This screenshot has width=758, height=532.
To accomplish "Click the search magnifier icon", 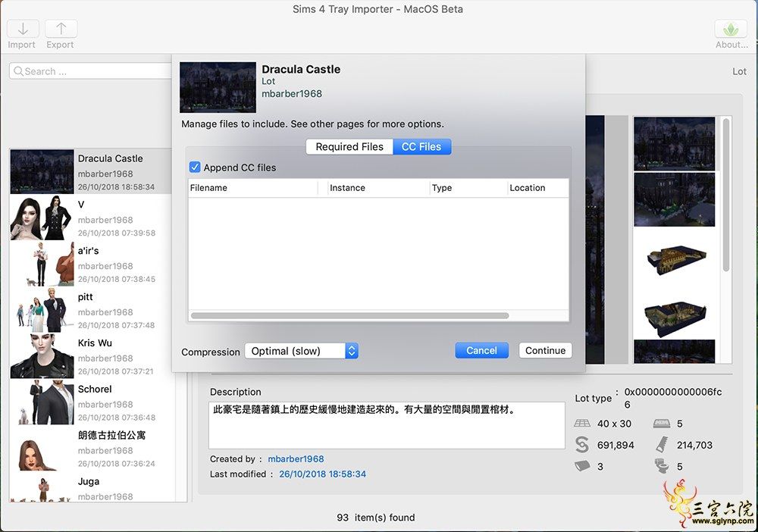I will tap(18, 71).
